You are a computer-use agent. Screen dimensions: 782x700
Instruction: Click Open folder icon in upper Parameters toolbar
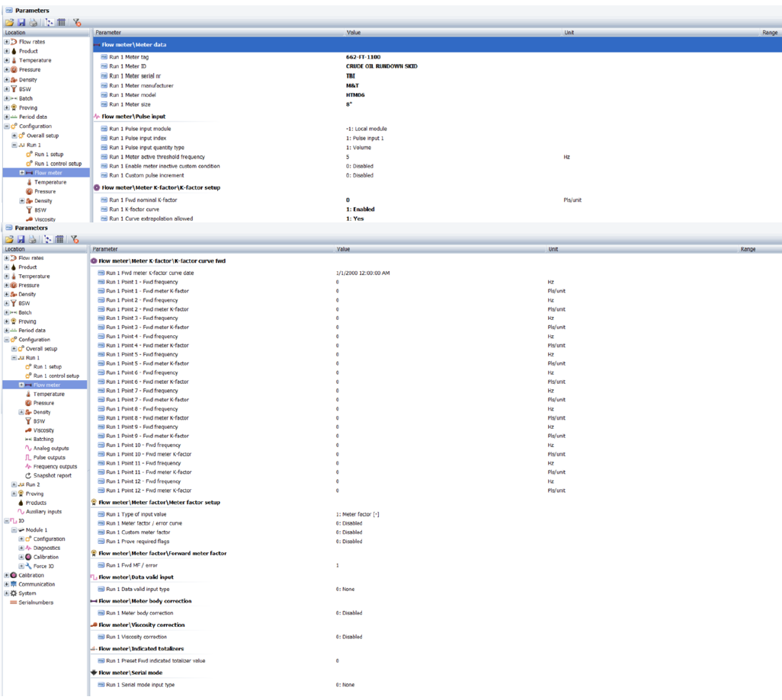tap(9, 22)
